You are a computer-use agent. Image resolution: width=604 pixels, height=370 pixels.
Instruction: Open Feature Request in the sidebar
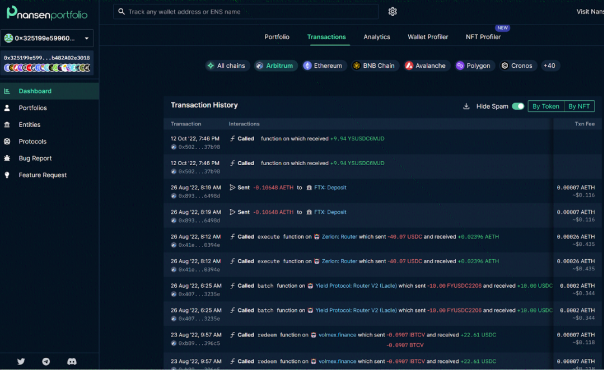[49, 175]
